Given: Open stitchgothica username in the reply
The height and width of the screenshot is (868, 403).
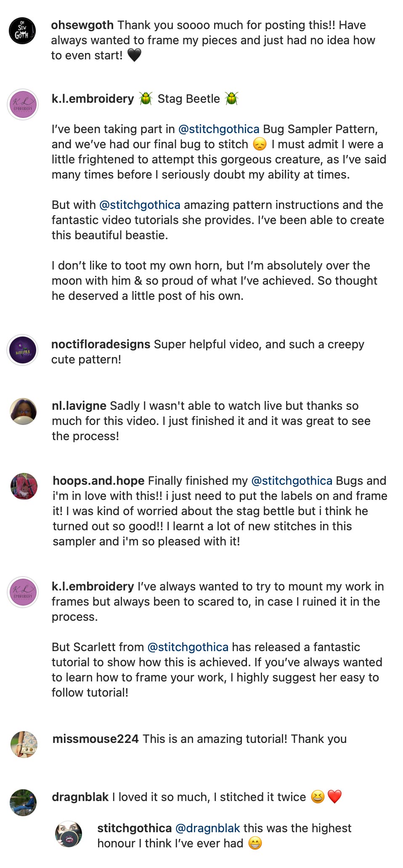Looking at the screenshot, I should coord(134,828).
